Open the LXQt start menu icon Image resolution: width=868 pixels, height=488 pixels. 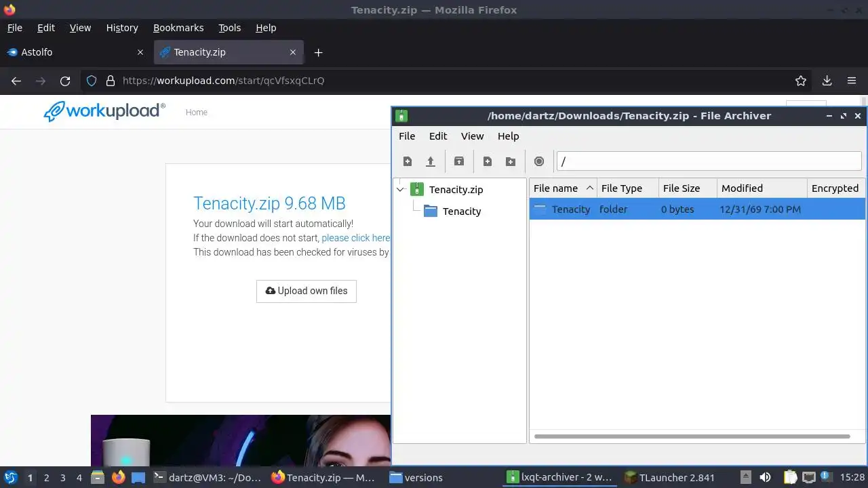(x=11, y=477)
